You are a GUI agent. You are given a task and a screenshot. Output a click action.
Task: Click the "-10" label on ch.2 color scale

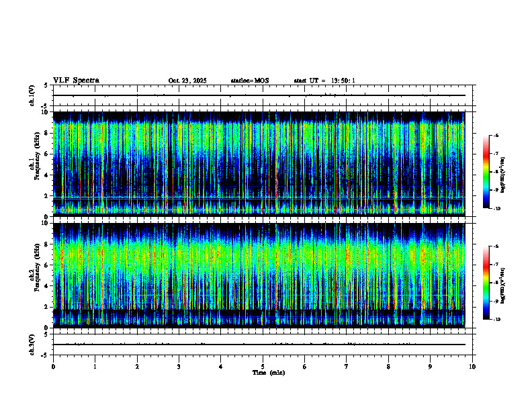coord(497,320)
